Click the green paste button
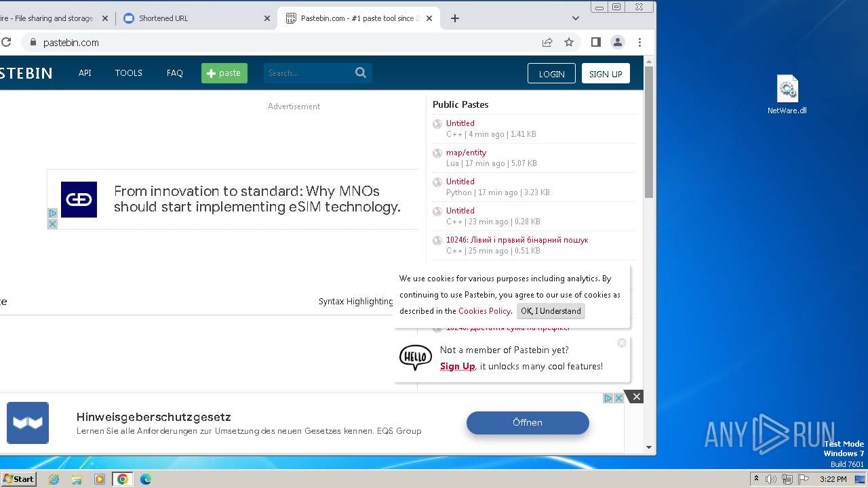The width and height of the screenshot is (868, 488). tap(224, 73)
